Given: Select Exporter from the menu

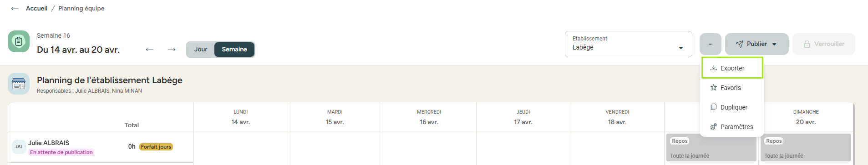Looking at the screenshot, I should point(732,68).
